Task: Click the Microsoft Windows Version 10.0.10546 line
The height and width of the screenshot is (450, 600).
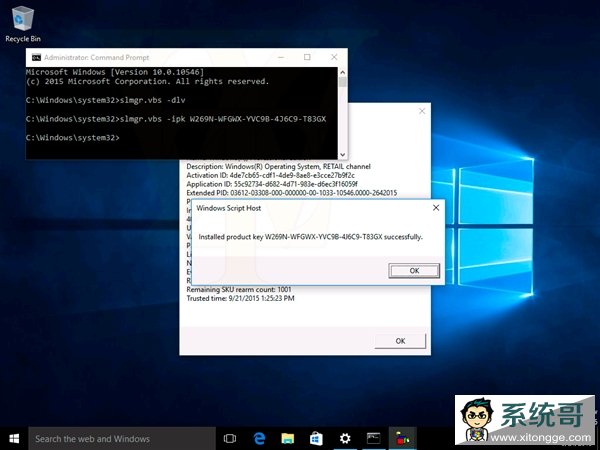Action: [115, 72]
